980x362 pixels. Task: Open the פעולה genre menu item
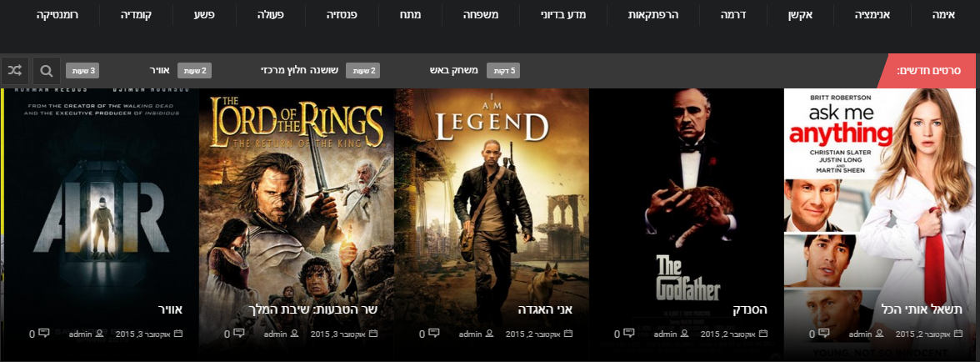[271, 13]
